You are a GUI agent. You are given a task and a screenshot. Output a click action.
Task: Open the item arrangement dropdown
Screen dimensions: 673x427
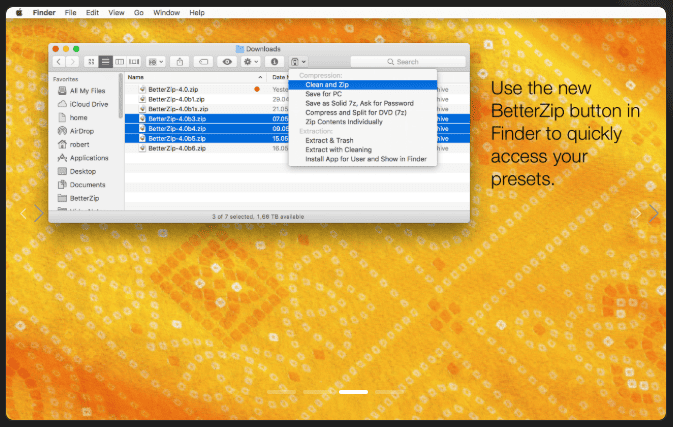pos(156,62)
